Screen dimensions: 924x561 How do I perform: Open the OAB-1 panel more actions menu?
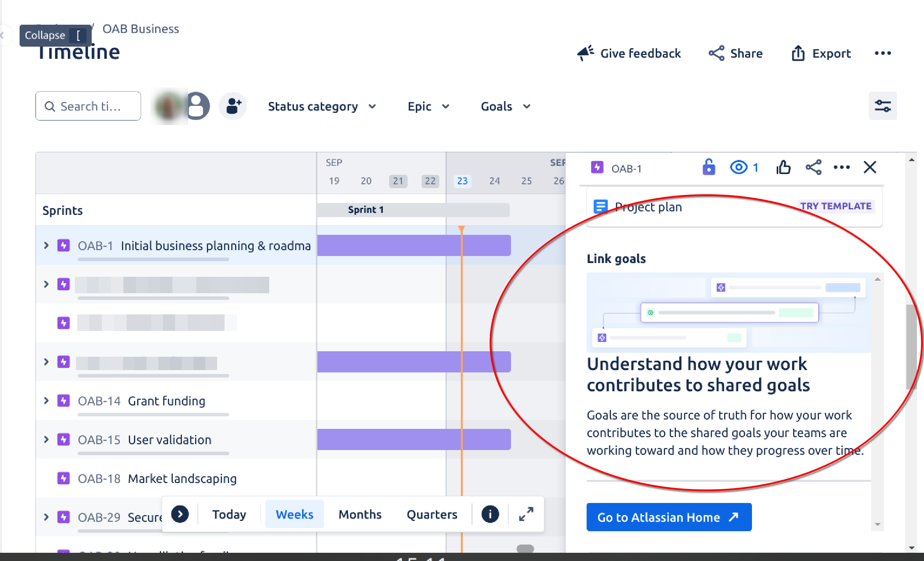(x=841, y=167)
